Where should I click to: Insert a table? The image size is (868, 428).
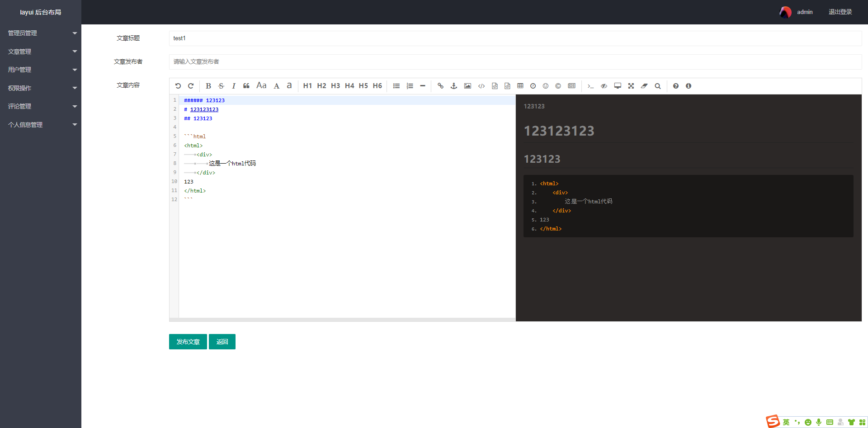pos(520,86)
